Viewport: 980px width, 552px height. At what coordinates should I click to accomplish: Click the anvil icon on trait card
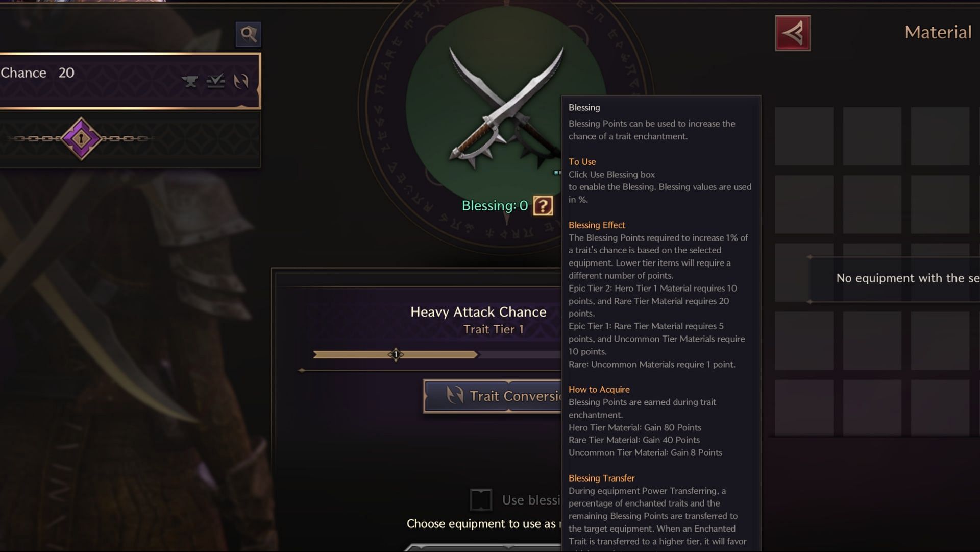point(190,81)
